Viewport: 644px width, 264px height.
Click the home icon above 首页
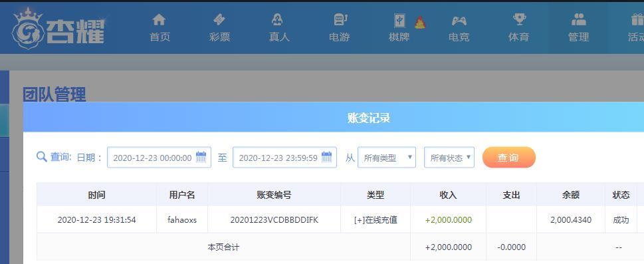pyautogui.click(x=159, y=19)
